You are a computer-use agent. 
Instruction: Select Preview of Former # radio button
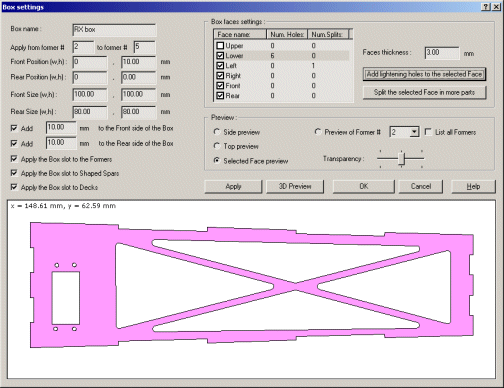[318, 132]
